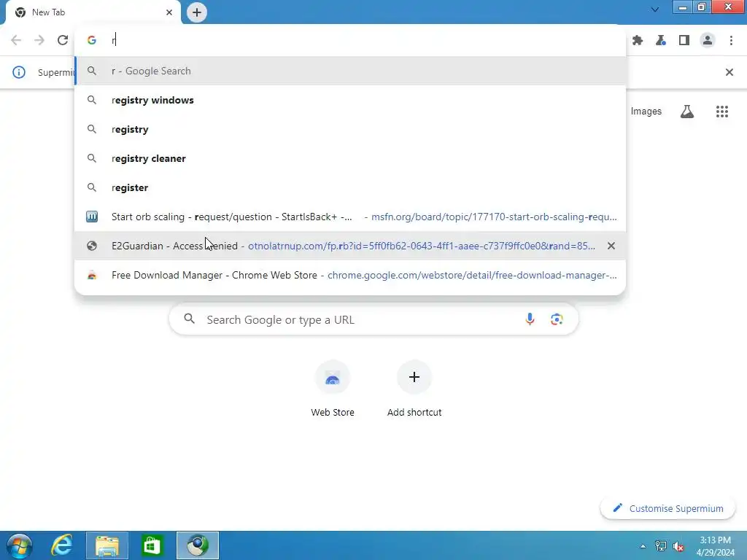
Task: Open the three-dot browser menu
Action: click(731, 41)
